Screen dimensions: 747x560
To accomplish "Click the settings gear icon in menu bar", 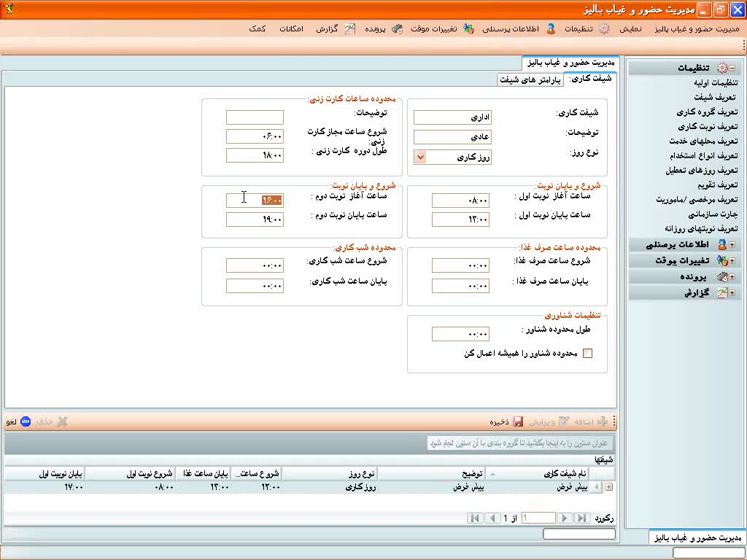I will point(604,29).
